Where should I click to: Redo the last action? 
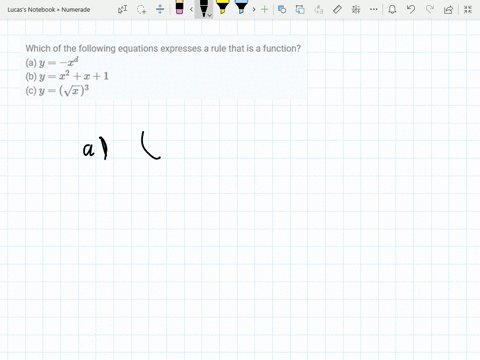click(x=430, y=9)
